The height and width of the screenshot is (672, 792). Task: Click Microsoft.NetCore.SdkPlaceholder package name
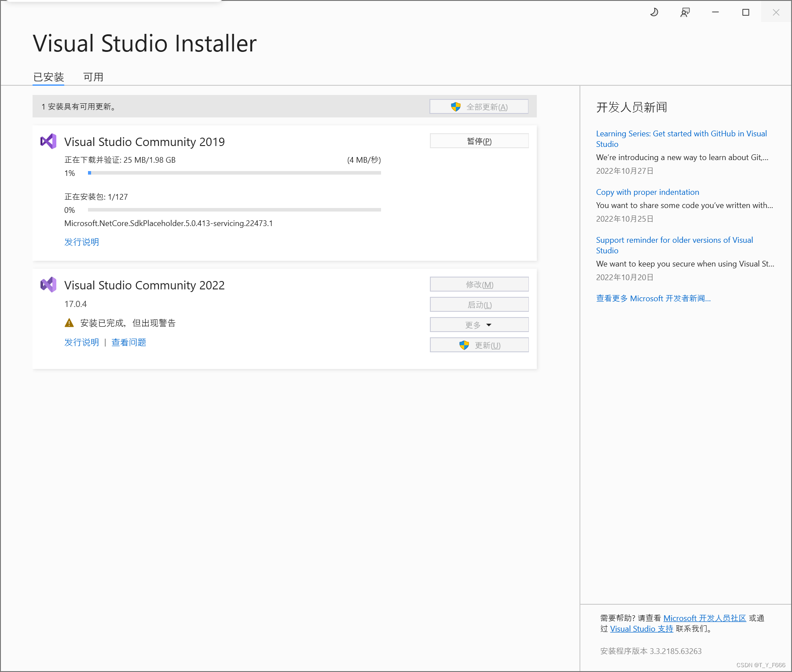[169, 223]
